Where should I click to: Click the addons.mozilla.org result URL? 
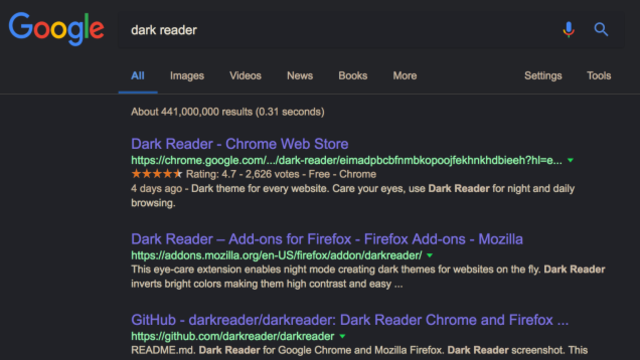point(276,256)
